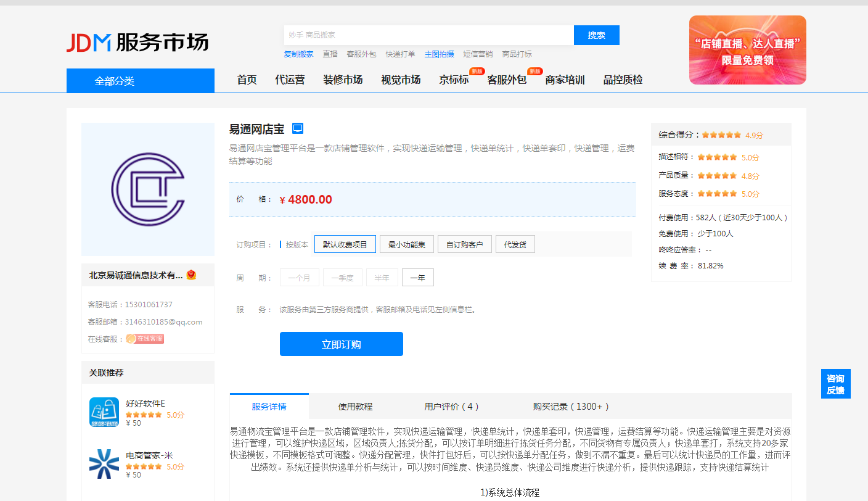The width and height of the screenshot is (868, 501).
Task: Click the 新版 badge on 客服外包
Action: (x=535, y=71)
